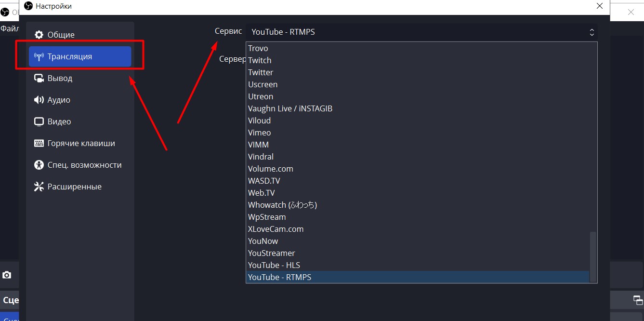
Task: Click the accessibility icon for Спец. возможности
Action: click(39, 165)
